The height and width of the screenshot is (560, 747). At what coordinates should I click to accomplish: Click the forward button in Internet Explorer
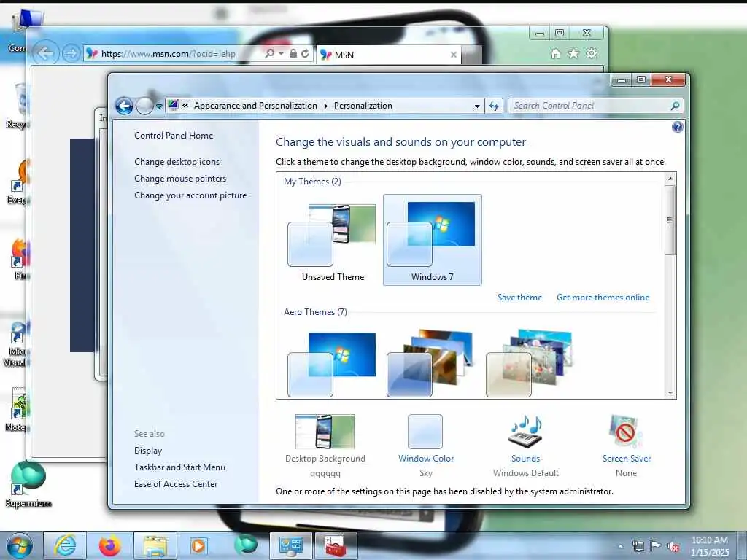coord(71,53)
